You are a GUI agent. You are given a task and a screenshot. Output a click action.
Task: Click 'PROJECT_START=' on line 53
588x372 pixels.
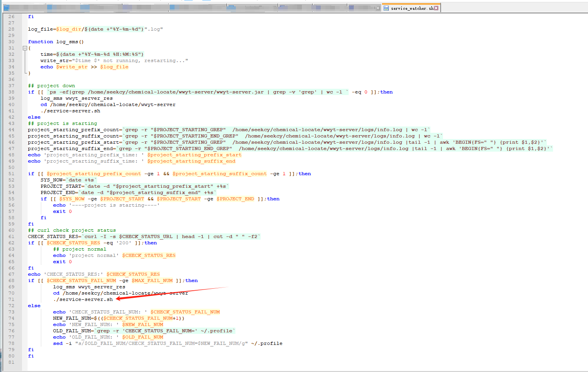click(62, 186)
